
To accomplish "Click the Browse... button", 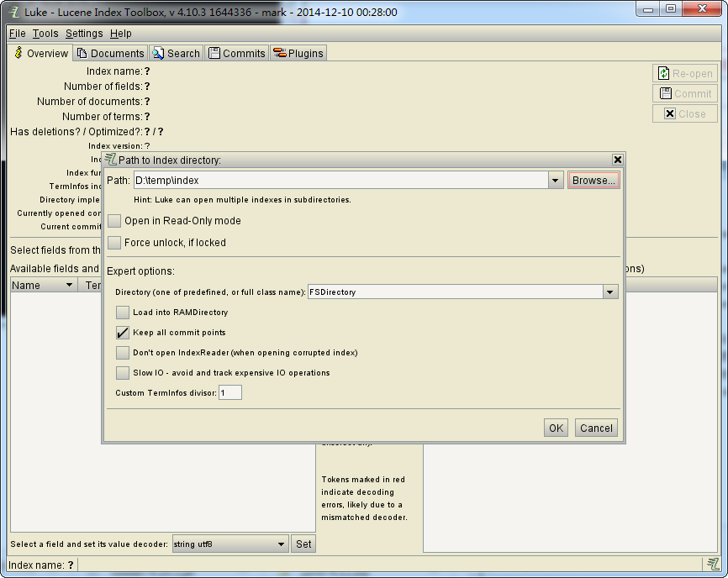I will coord(593,181).
